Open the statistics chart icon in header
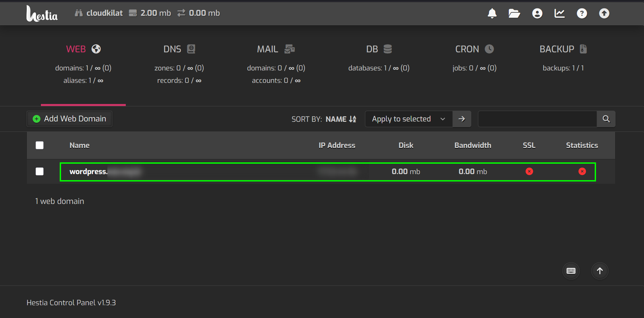The width and height of the screenshot is (644, 318). point(559,13)
